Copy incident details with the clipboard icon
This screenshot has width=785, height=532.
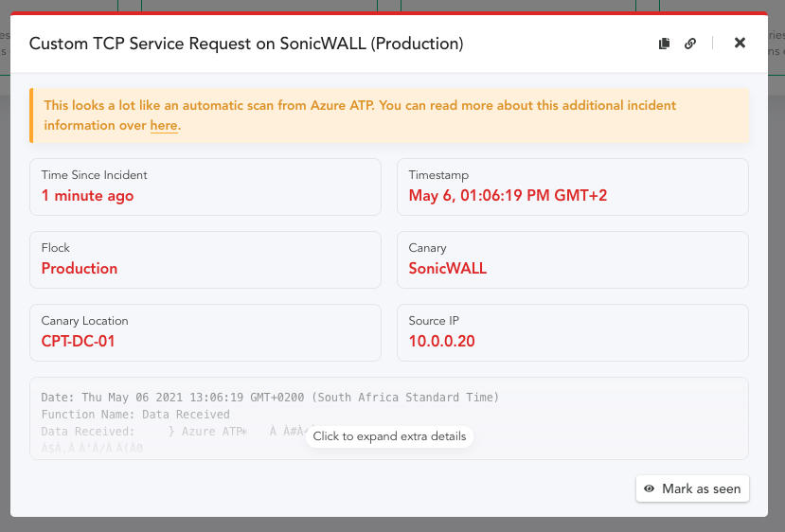click(665, 44)
